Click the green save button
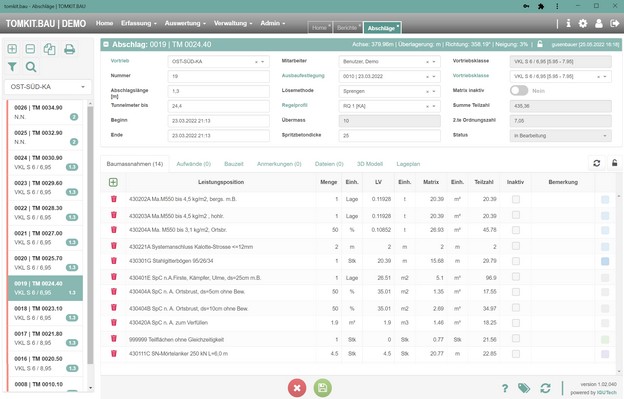624x399 pixels. (x=322, y=388)
